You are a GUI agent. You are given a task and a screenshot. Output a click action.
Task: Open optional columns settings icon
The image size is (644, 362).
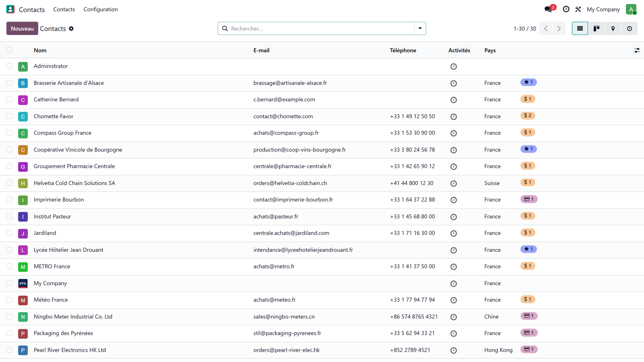pyautogui.click(x=637, y=50)
